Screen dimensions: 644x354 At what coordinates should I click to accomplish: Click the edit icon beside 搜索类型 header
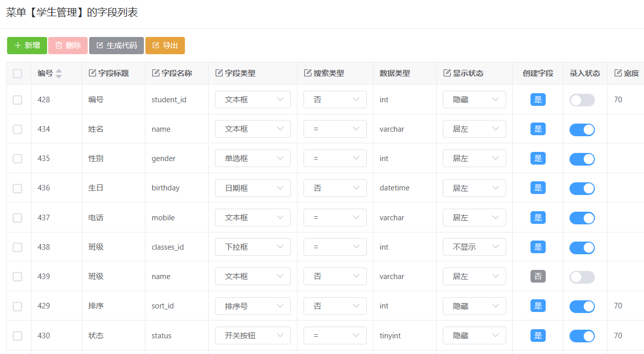tap(308, 73)
